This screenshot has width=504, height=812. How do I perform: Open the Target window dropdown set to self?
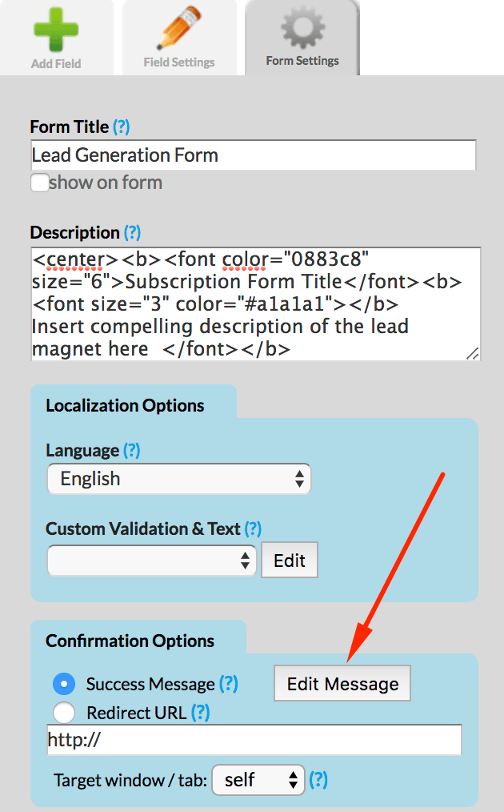coord(258,780)
